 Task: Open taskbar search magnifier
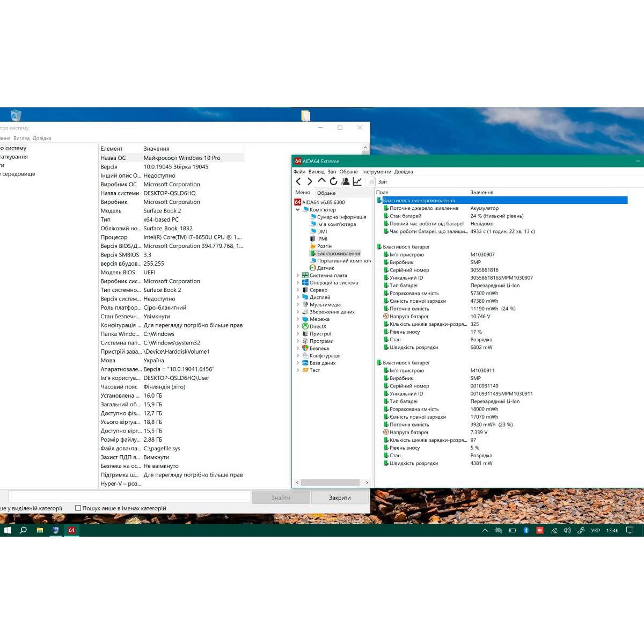(23, 530)
